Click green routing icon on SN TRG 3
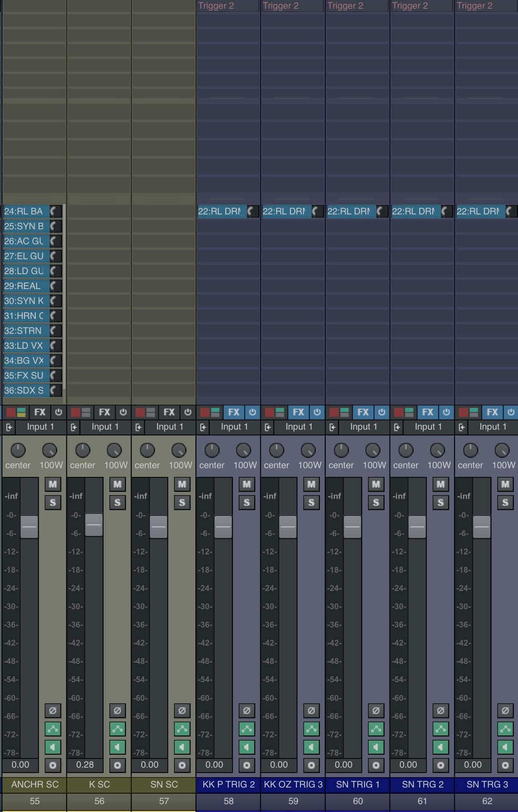This screenshot has height=812, width=518. pos(505,729)
